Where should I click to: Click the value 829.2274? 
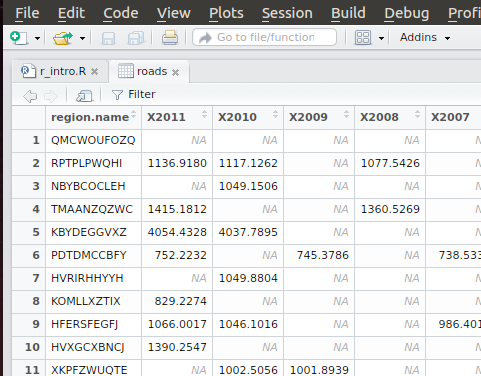coord(181,301)
